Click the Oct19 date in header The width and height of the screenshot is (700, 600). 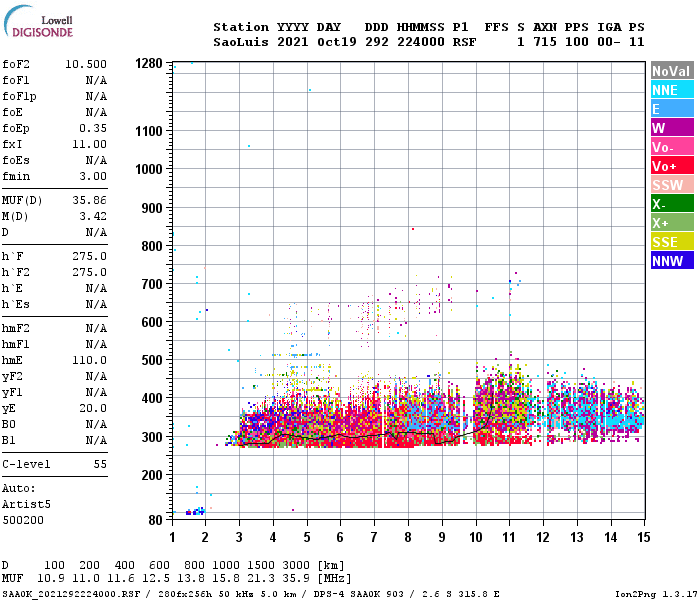(x=337, y=42)
